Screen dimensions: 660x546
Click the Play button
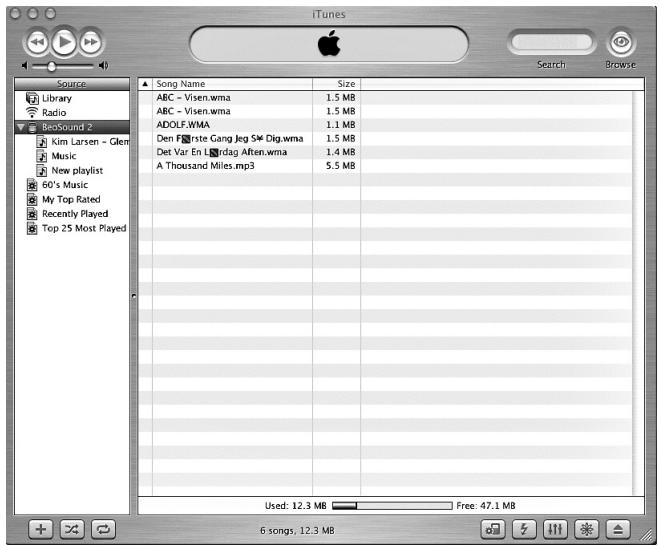[64, 42]
